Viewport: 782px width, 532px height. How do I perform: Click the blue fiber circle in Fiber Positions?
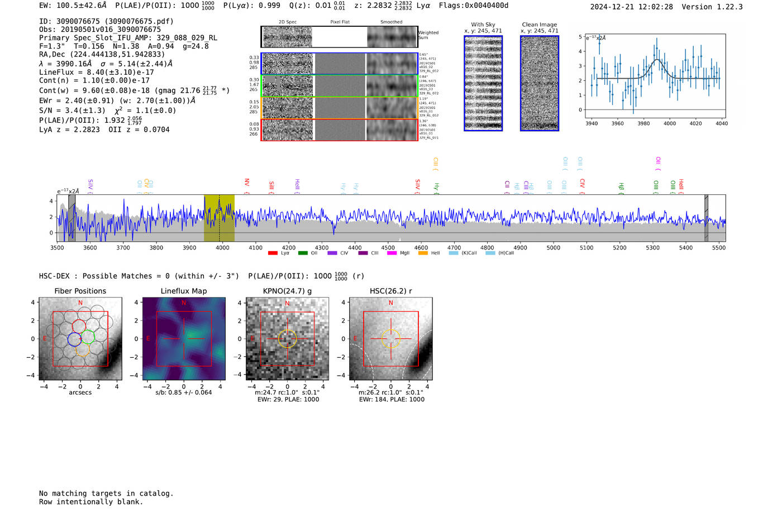(x=74, y=339)
